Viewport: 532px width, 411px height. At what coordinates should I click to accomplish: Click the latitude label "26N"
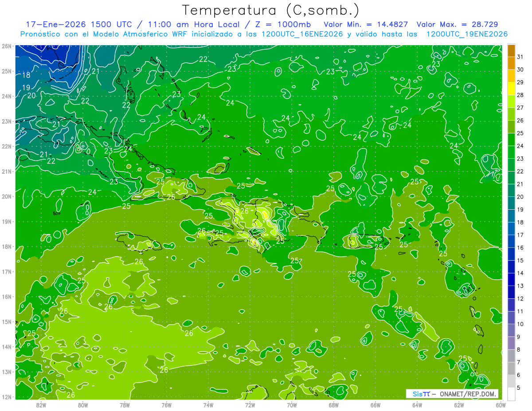[7, 46]
